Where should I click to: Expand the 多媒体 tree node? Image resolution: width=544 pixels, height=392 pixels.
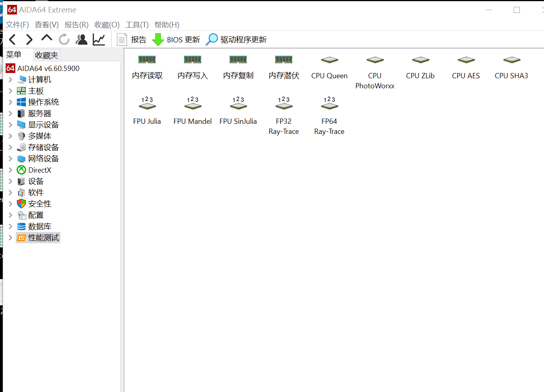click(10, 136)
